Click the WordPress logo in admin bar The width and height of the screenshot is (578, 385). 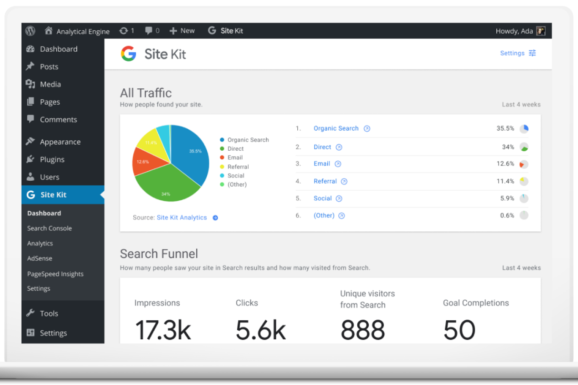point(31,31)
